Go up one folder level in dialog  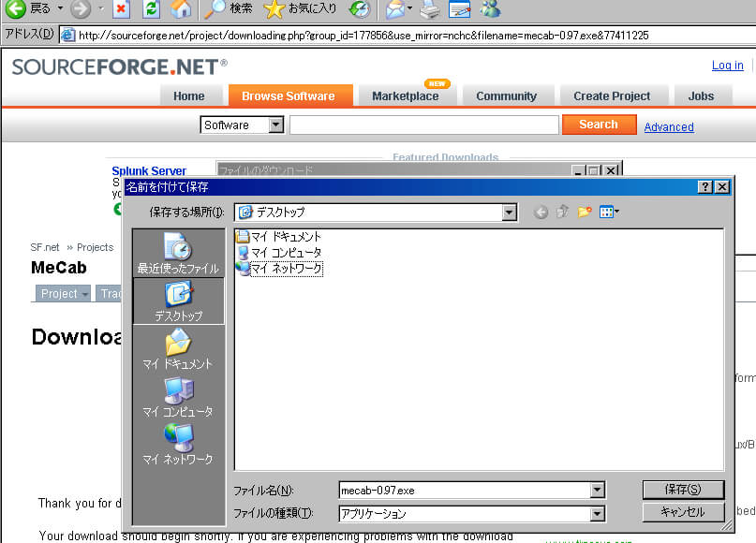(x=562, y=213)
